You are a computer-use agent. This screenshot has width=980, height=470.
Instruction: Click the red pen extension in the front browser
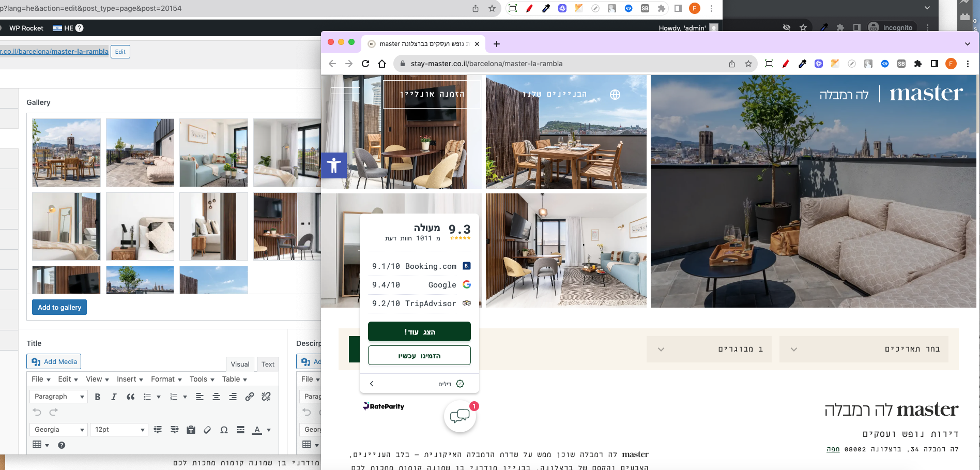(x=786, y=64)
